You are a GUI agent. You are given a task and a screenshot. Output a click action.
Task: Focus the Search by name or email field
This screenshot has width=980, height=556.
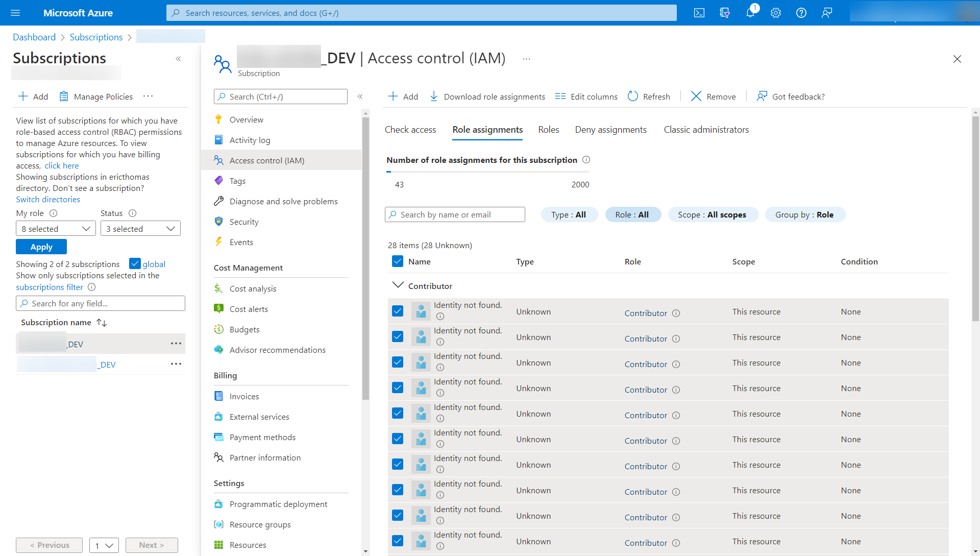pos(455,214)
